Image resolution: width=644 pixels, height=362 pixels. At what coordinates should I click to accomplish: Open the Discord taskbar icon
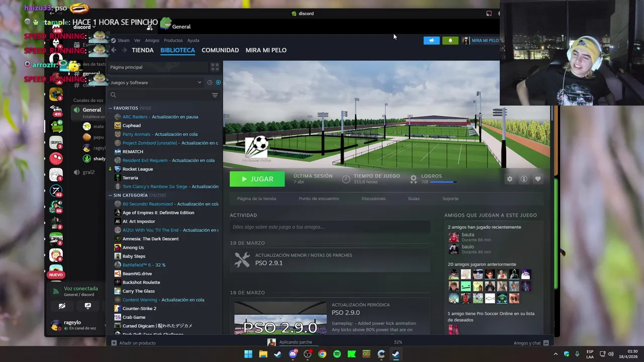293,354
